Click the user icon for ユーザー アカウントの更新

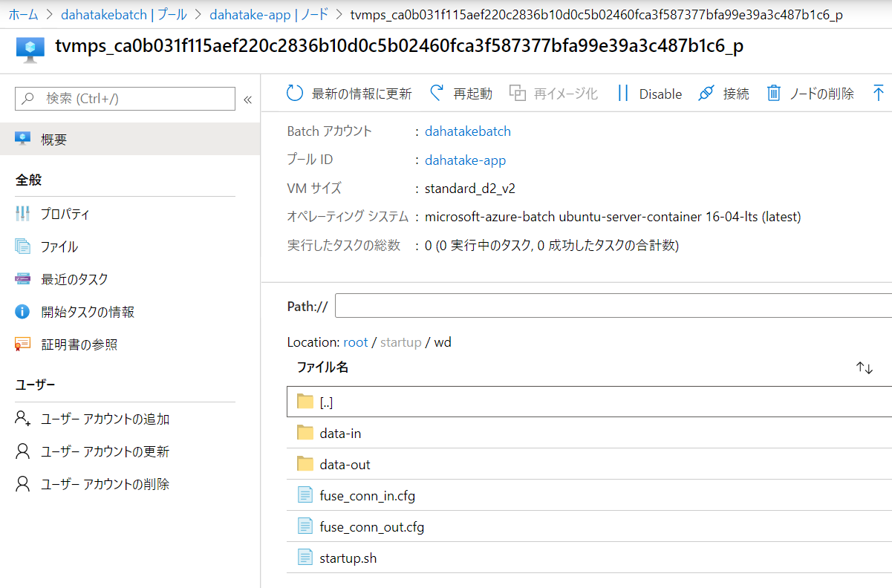[x=23, y=451]
